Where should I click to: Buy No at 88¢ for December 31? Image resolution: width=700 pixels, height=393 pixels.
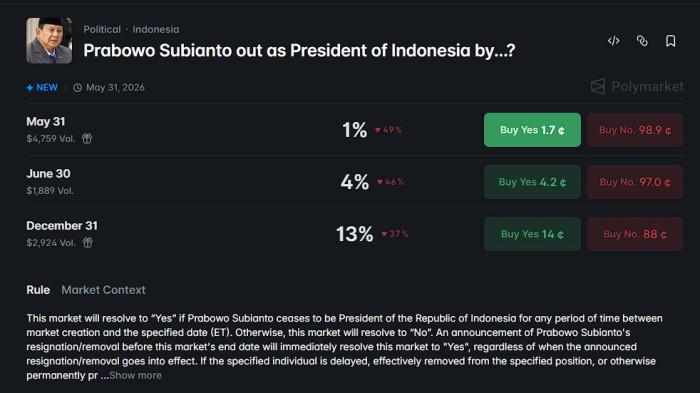coord(635,234)
